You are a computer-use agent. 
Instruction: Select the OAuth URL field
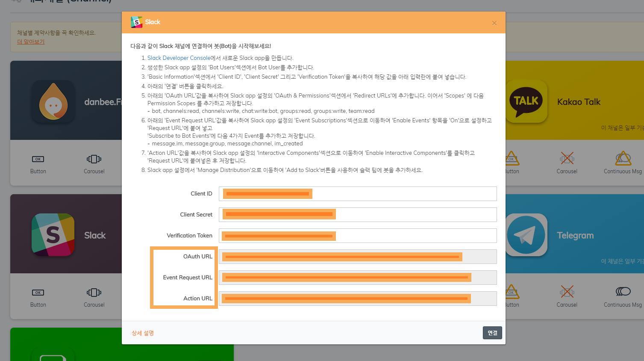[x=358, y=257]
